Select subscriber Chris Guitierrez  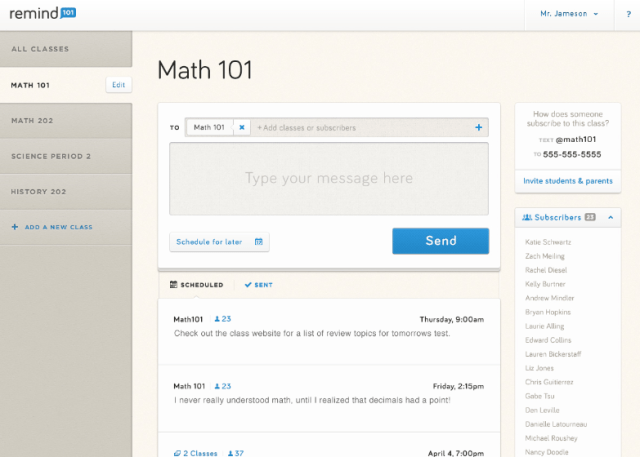(x=549, y=382)
